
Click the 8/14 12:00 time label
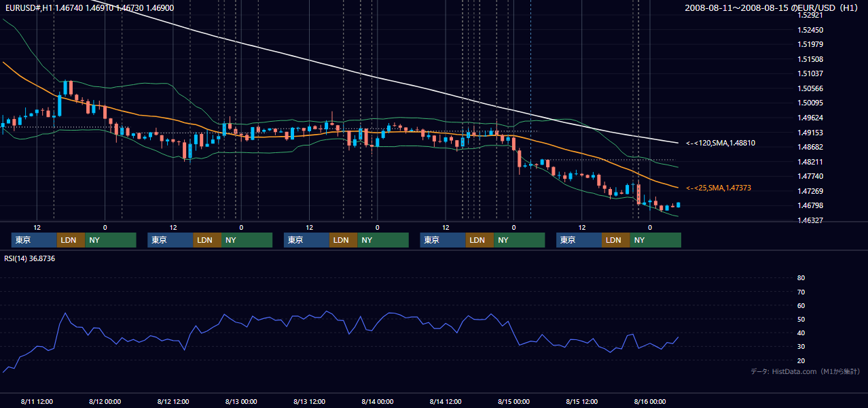pyautogui.click(x=446, y=401)
